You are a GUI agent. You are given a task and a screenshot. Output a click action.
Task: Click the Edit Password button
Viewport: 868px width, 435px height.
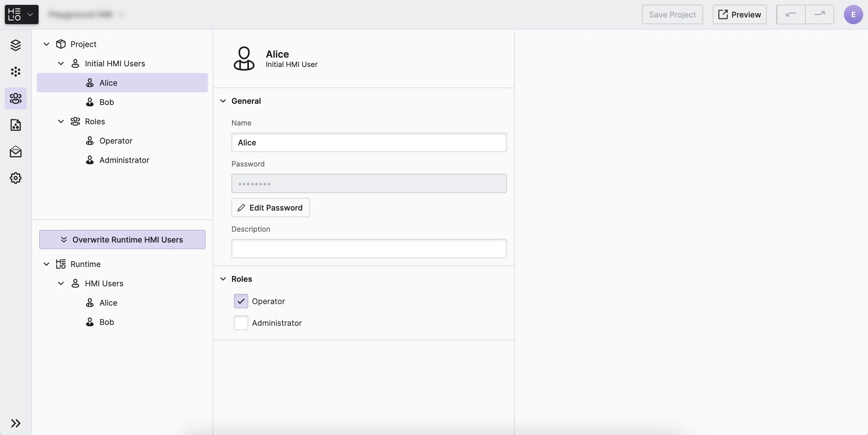271,208
